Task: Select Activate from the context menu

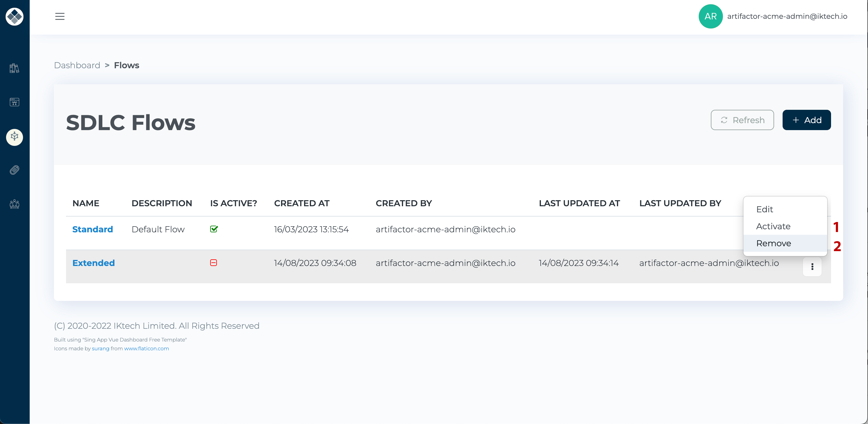Action: coord(773,226)
